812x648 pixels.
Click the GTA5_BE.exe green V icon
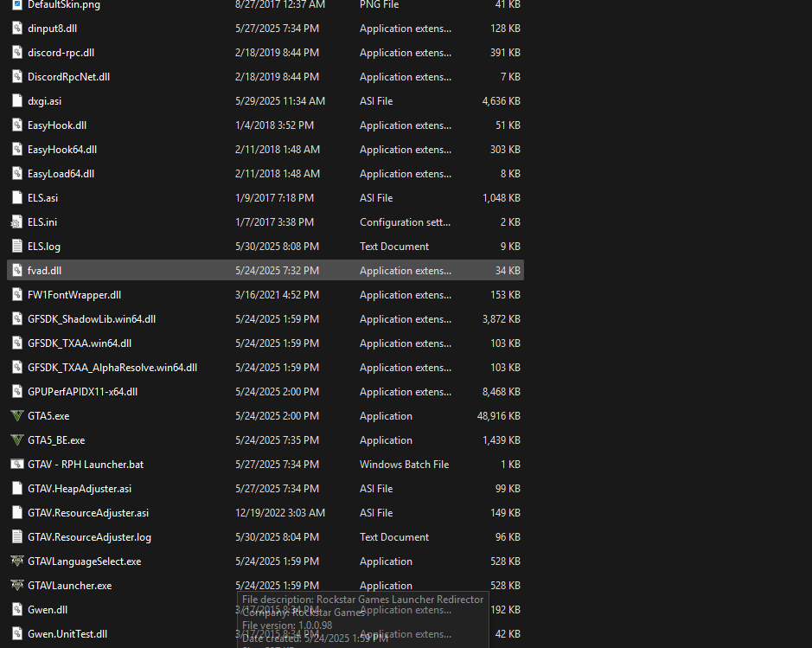17,440
